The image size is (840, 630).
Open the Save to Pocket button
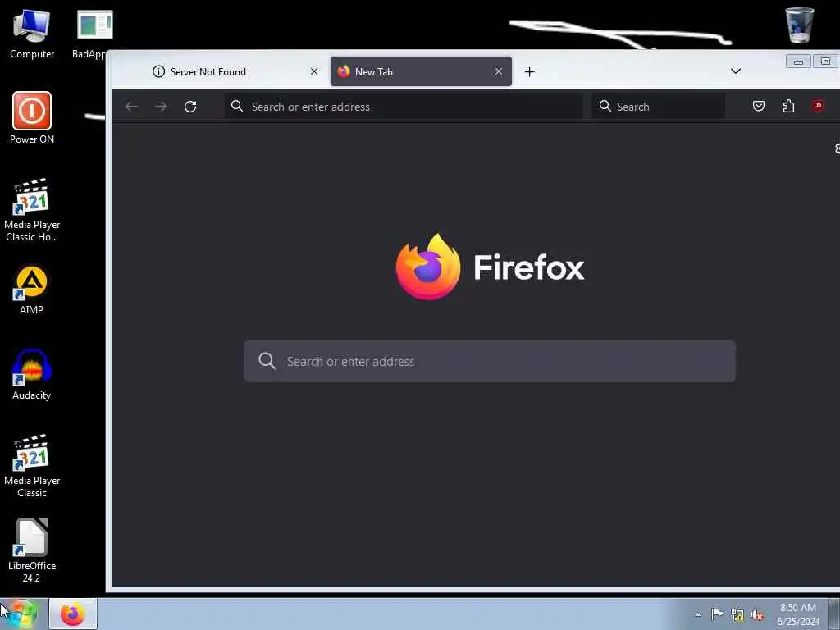coord(759,106)
